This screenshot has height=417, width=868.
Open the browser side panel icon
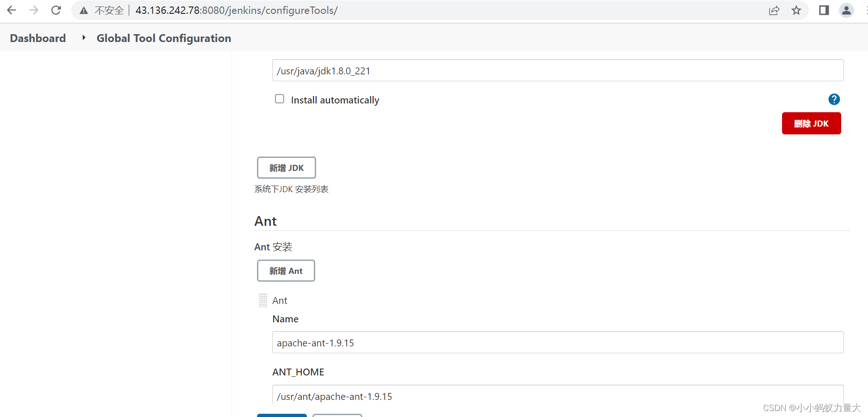[824, 10]
